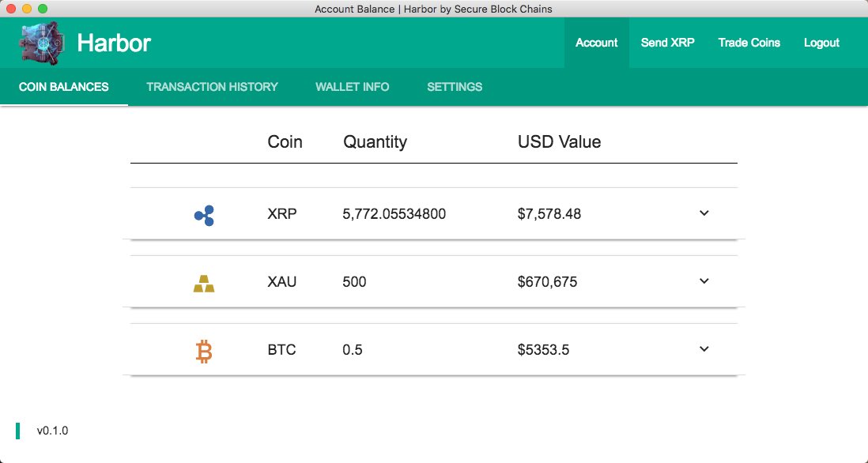The width and height of the screenshot is (868, 463).
Task: Expand the BTC row chevron
Action: pyautogui.click(x=704, y=349)
